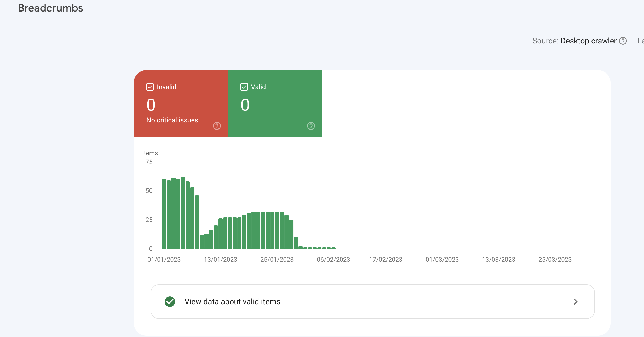Select the red Invalid summary card
Screen dimensions: 644x337
click(x=181, y=103)
